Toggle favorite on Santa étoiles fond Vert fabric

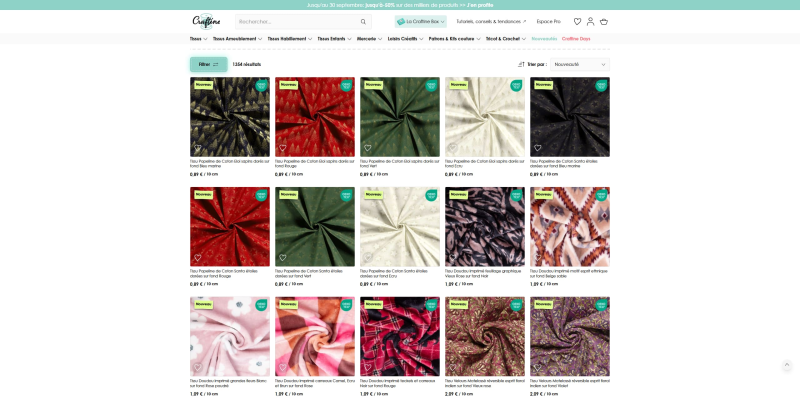tap(283, 258)
